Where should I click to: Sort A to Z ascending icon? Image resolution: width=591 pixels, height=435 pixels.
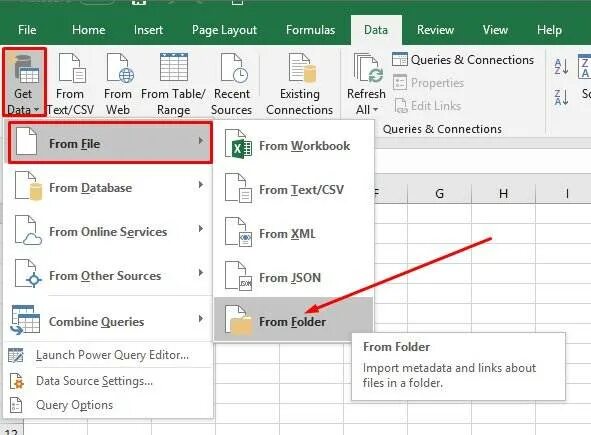(562, 67)
